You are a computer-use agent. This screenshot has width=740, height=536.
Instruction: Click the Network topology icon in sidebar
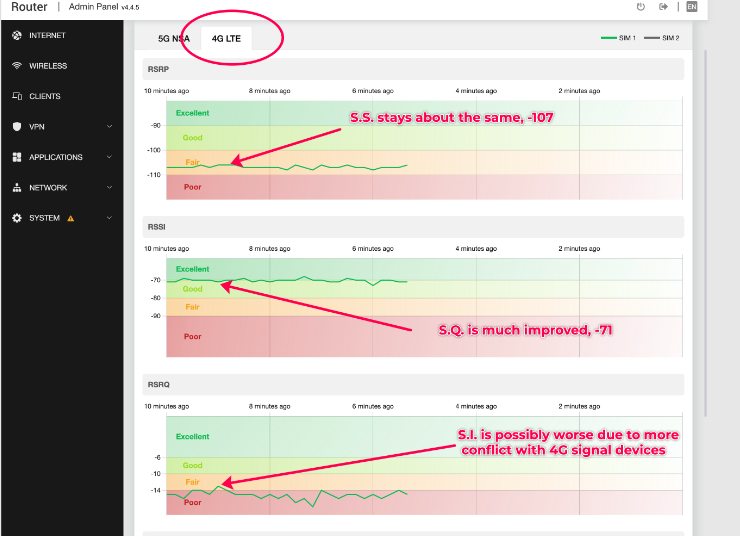(x=17, y=187)
